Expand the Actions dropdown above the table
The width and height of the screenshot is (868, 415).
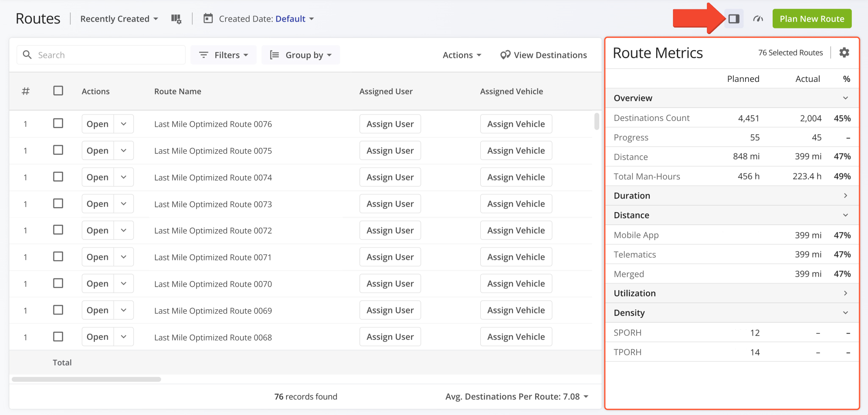point(462,55)
